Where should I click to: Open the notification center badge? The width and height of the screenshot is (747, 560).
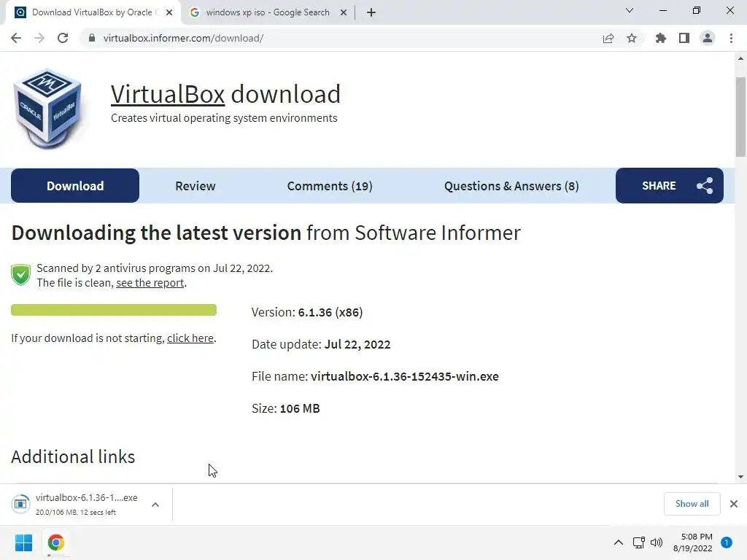pos(727,542)
